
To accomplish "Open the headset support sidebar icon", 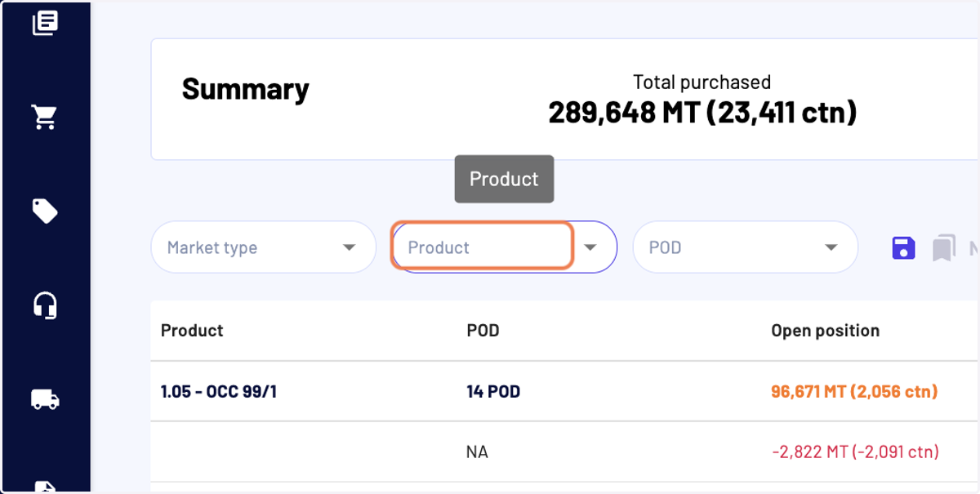I will (x=45, y=305).
